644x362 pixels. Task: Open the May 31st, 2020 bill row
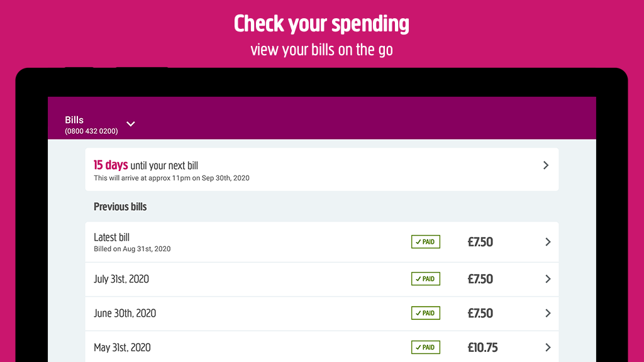pos(321,347)
